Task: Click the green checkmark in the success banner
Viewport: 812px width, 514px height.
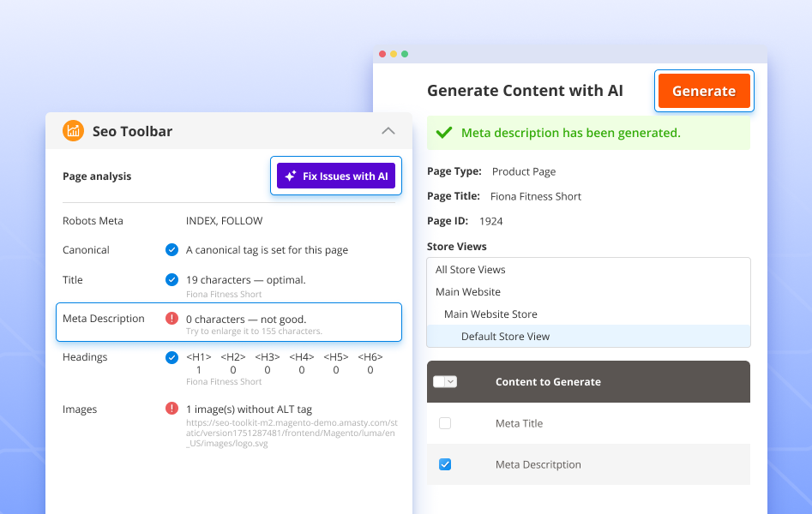Action: (443, 133)
